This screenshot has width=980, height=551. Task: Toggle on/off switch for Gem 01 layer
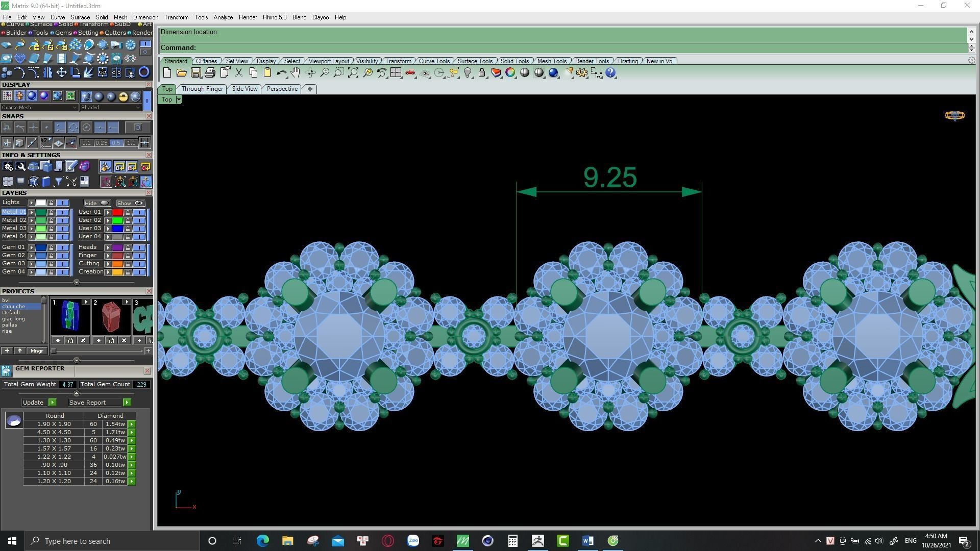coord(62,247)
